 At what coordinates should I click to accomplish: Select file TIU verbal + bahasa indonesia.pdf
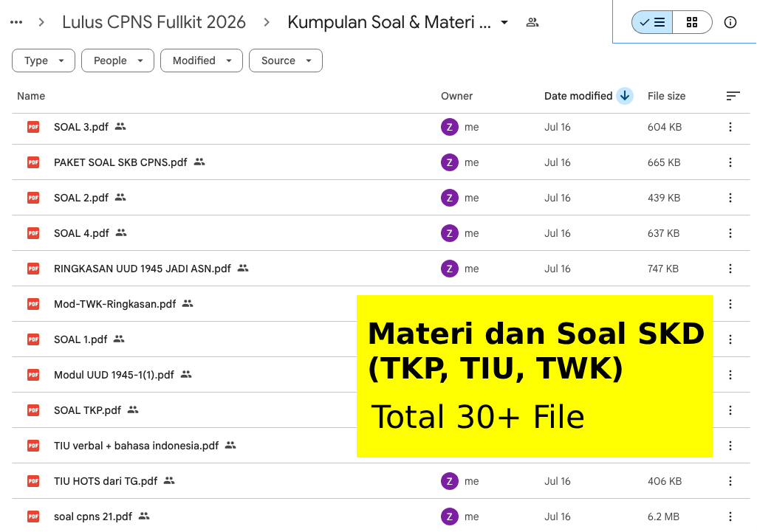136,446
